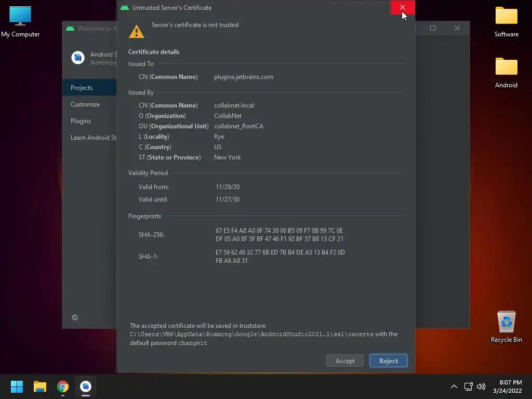The height and width of the screenshot is (399, 532).
Task: Open the Recycle Bin on desktop
Action: point(506,326)
